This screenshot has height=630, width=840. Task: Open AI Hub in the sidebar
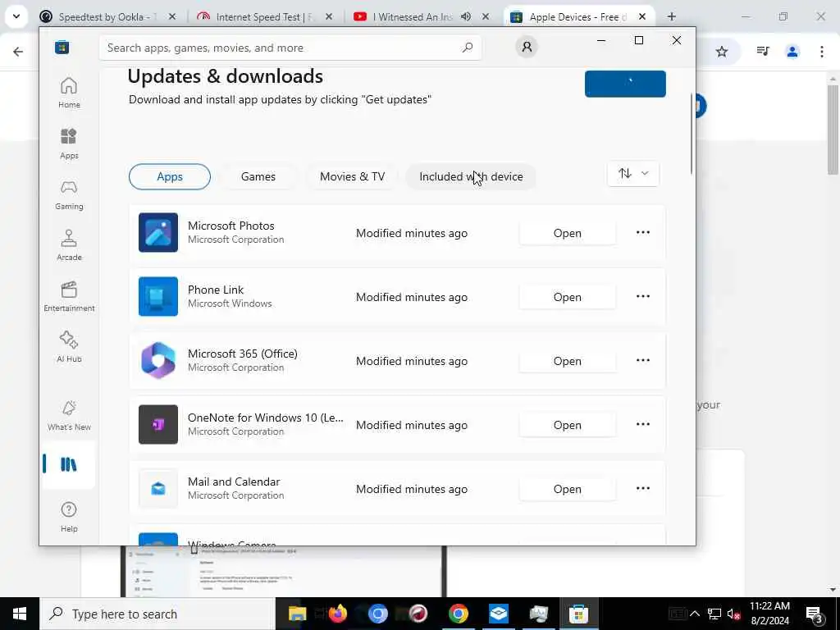pyautogui.click(x=69, y=347)
